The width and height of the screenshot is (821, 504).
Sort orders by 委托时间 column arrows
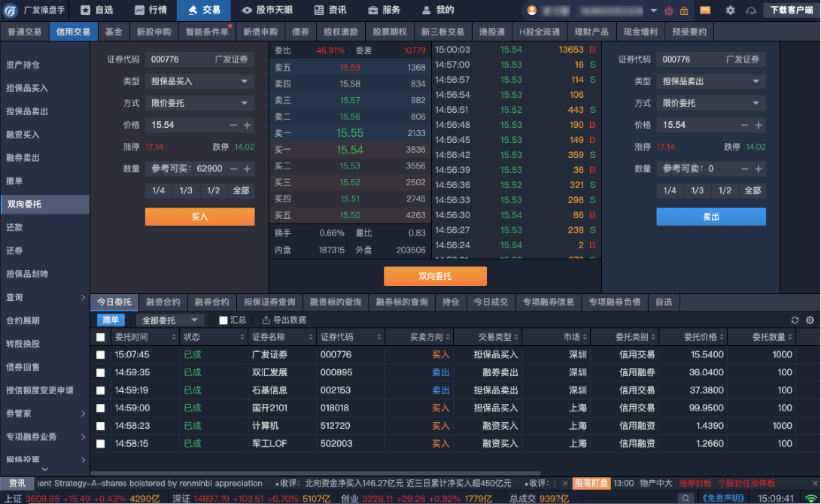(x=173, y=338)
